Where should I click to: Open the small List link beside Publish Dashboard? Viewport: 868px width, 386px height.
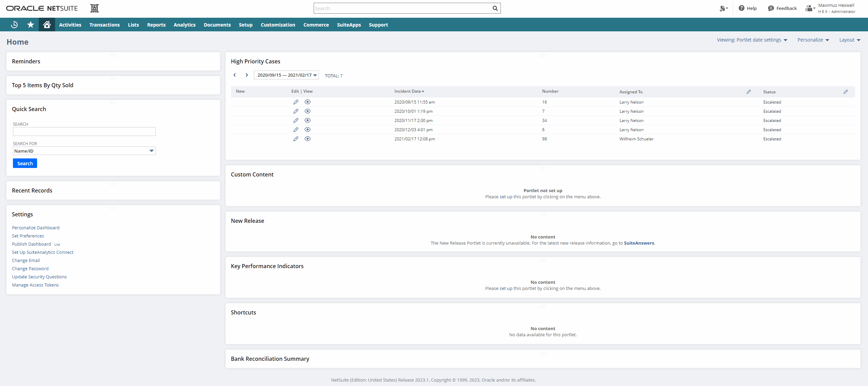click(x=57, y=244)
